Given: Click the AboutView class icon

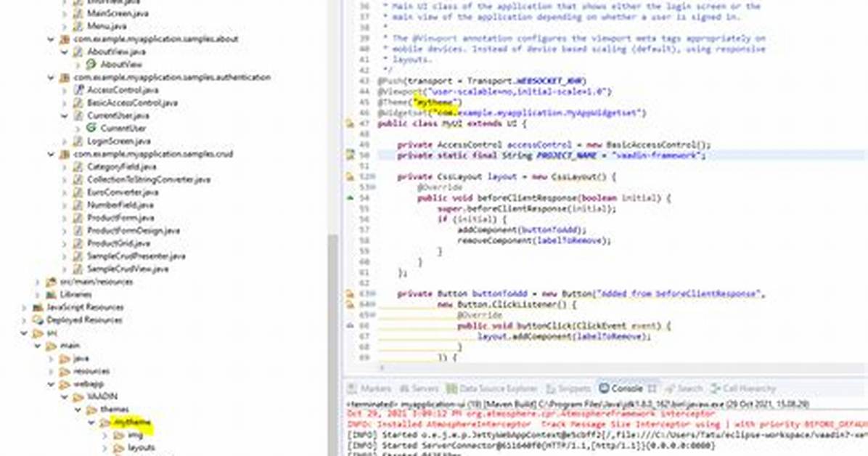Looking at the screenshot, I should 91,65.
